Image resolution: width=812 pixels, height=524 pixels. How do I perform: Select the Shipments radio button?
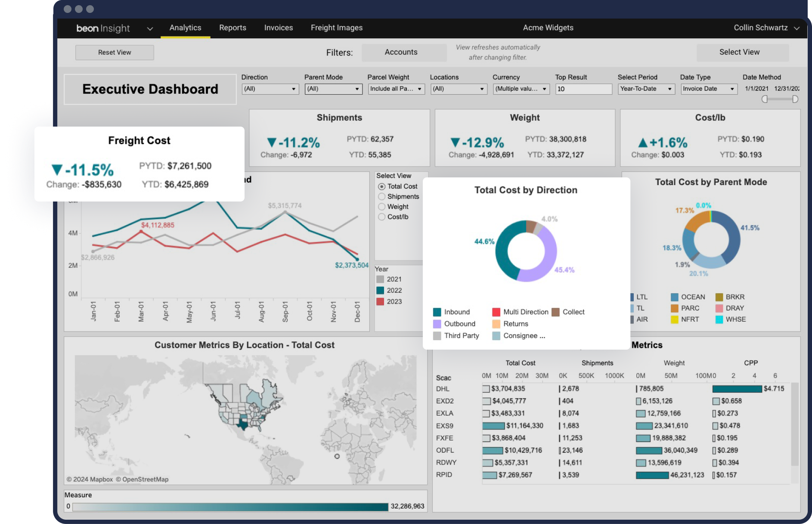click(381, 197)
